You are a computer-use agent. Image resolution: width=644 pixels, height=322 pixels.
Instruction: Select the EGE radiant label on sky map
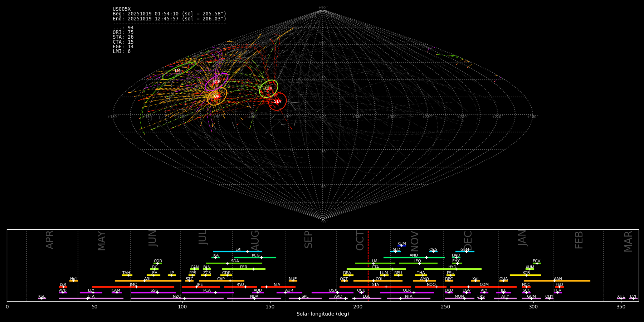pos(216,82)
